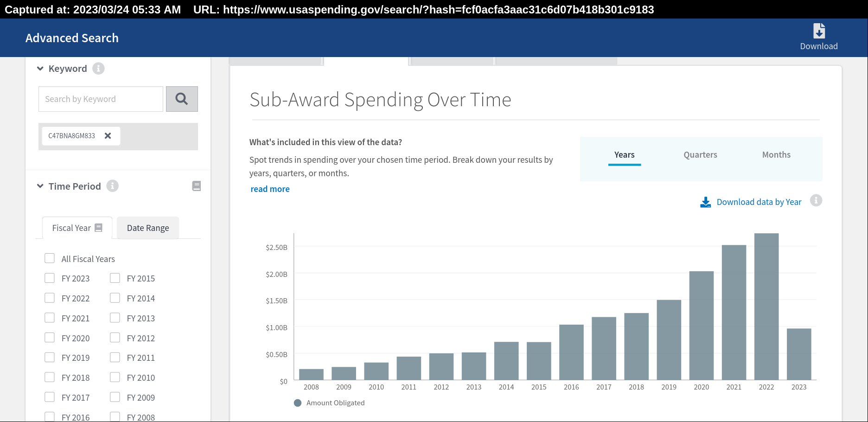Click the 2008 spending bar
This screenshot has width=868, height=422.
[x=311, y=375]
